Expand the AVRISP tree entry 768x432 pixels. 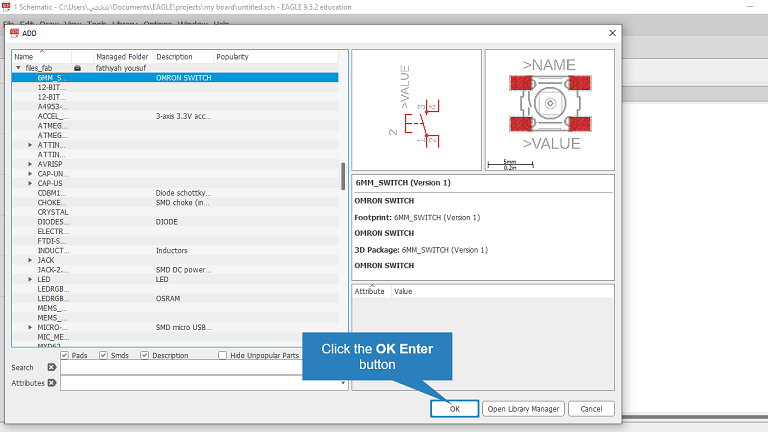pos(30,164)
